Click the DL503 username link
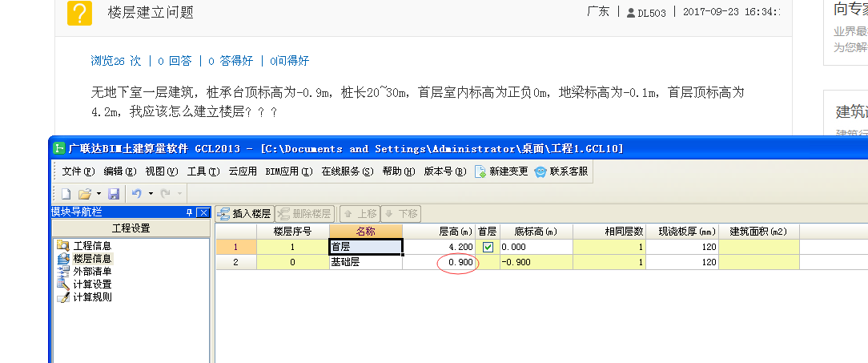This screenshot has height=363, width=868. click(x=652, y=12)
